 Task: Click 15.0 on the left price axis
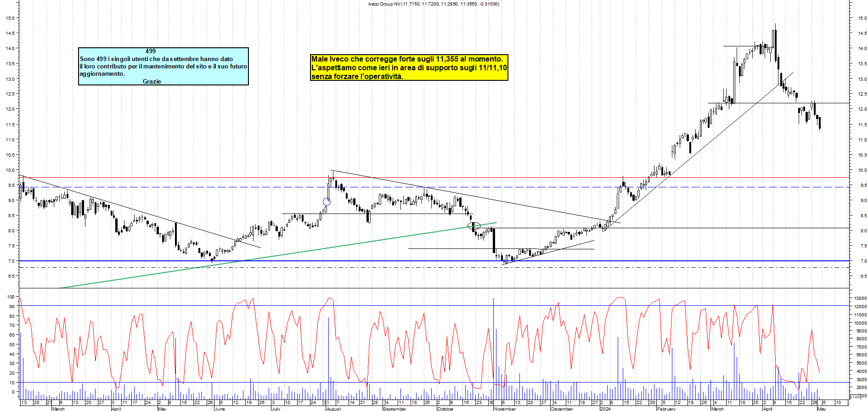10,18
